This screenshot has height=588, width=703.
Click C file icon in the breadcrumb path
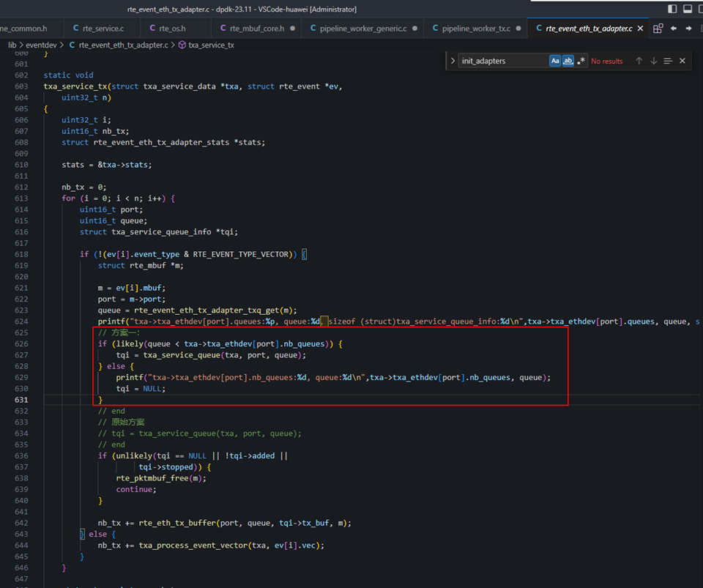pyautogui.click(x=72, y=45)
